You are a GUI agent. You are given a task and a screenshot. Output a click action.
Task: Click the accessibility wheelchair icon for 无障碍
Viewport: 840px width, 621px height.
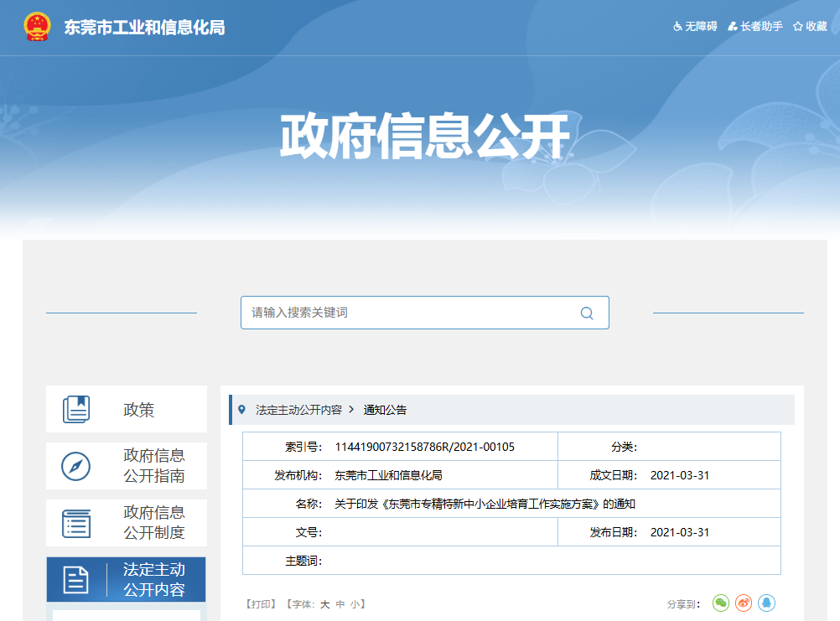pyautogui.click(x=677, y=26)
